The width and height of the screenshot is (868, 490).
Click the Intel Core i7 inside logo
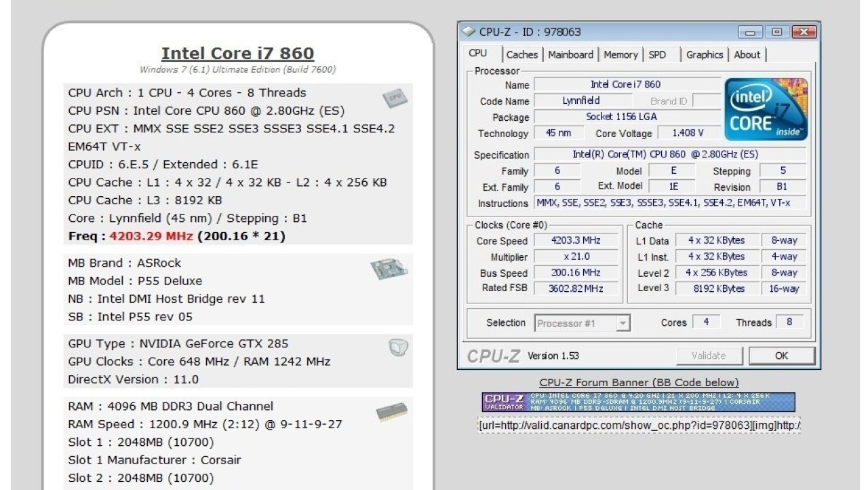(766, 109)
